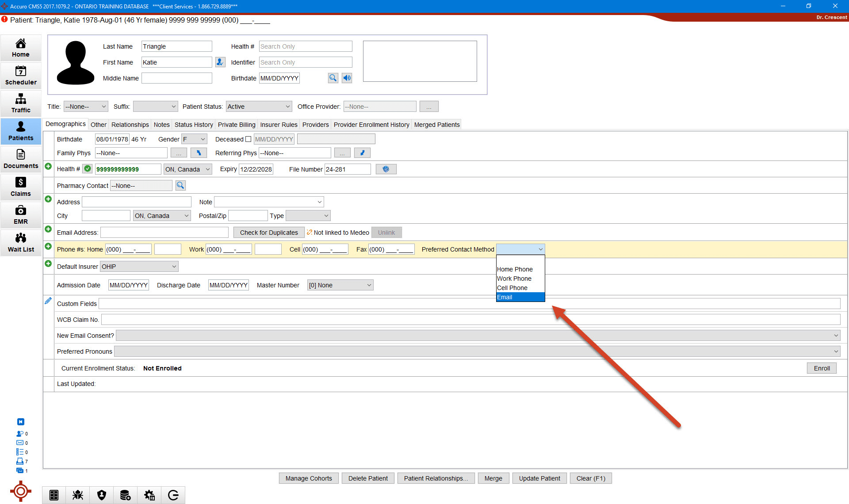Open the Gender dropdown
849x504 pixels.
pyautogui.click(x=195, y=139)
